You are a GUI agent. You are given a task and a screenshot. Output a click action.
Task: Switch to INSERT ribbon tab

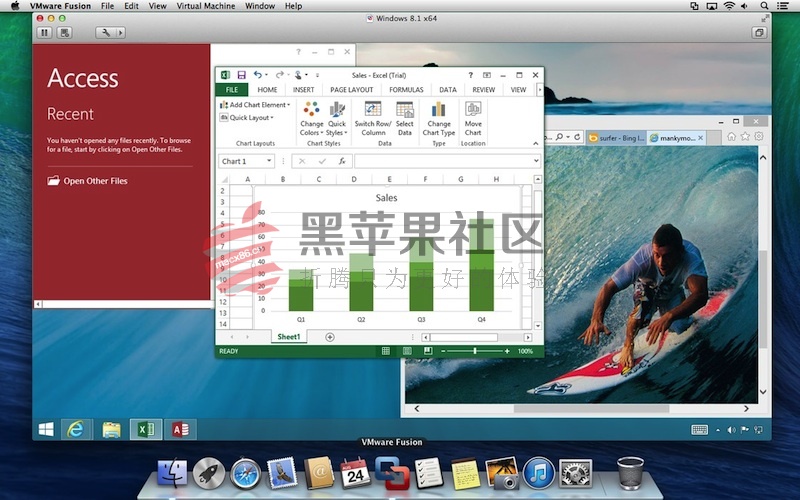[304, 89]
